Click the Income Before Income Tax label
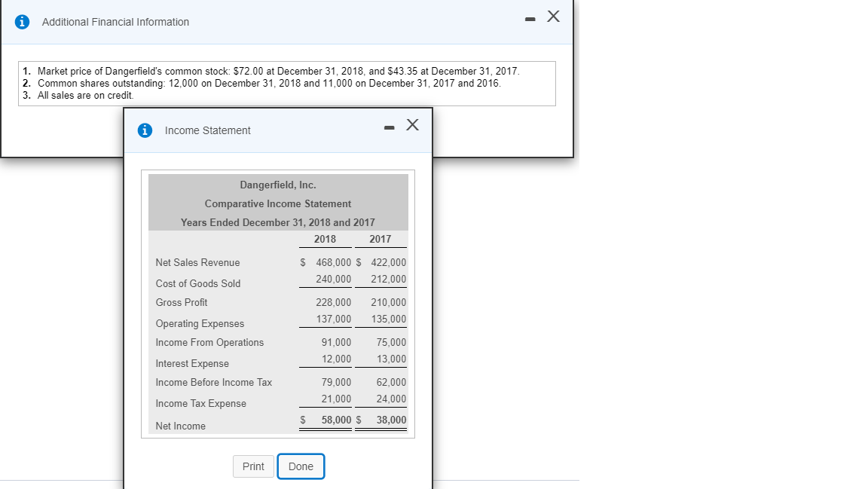Screen dimensions: 868x489 tap(214, 382)
